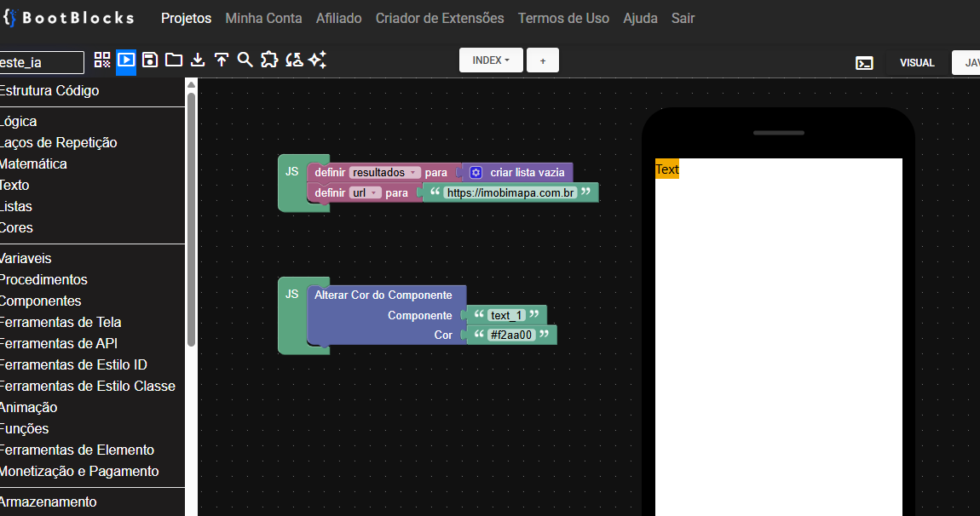This screenshot has width=980, height=516.
Task: Add a new page with the plus button
Action: (x=543, y=60)
